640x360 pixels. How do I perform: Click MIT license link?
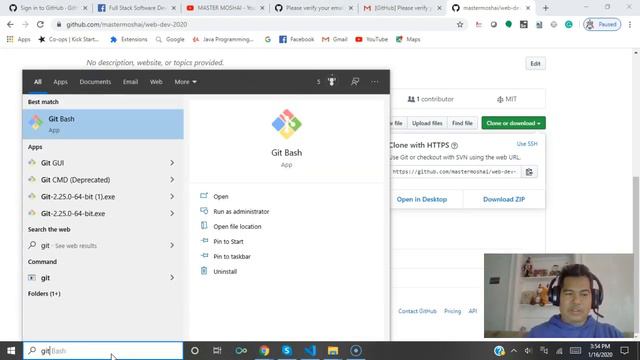(507, 99)
